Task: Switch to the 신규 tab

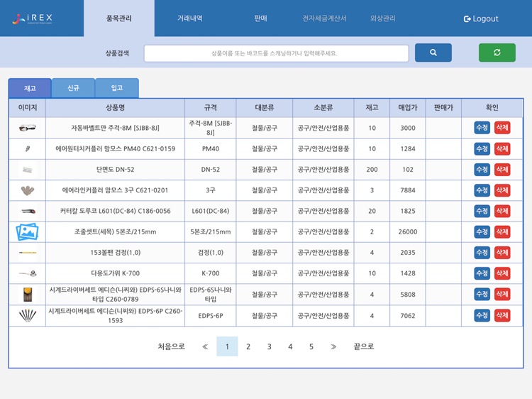Action: [73, 88]
